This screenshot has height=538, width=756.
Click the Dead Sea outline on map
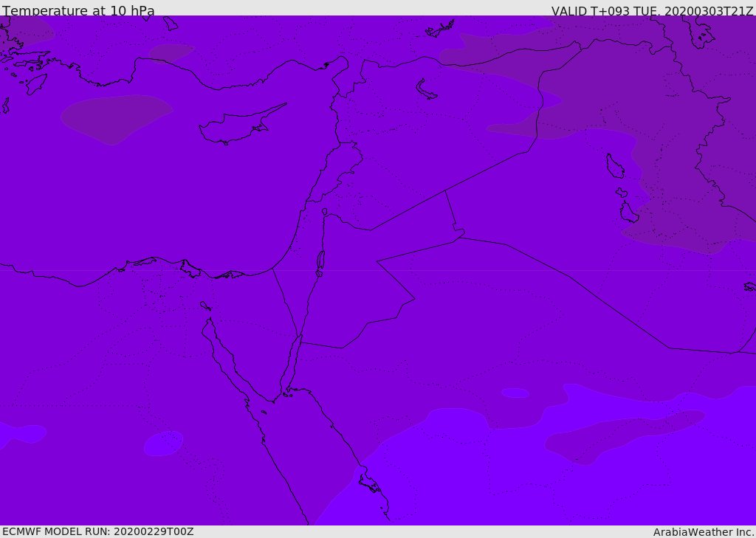click(320, 263)
